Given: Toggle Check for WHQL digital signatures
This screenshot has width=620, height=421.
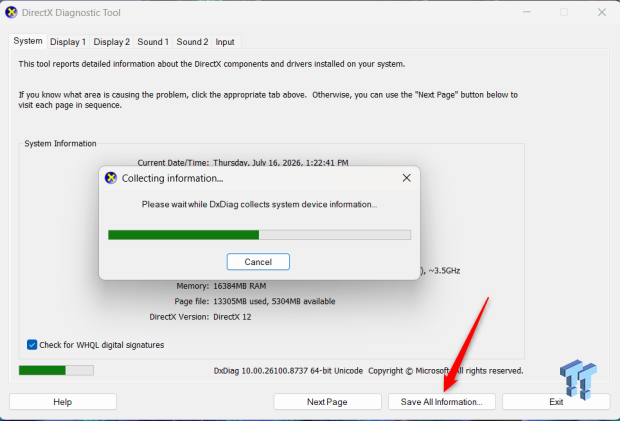Looking at the screenshot, I should tap(32, 345).
